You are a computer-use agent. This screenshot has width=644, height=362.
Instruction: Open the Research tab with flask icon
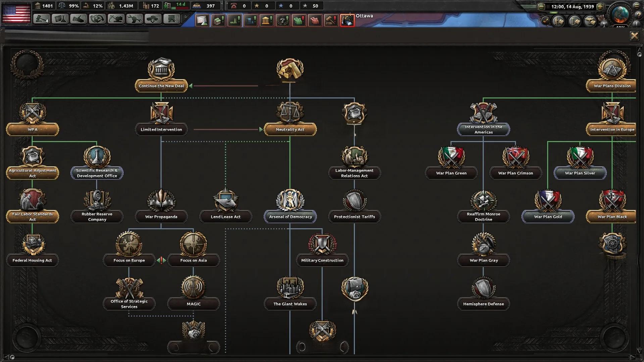pos(60,19)
